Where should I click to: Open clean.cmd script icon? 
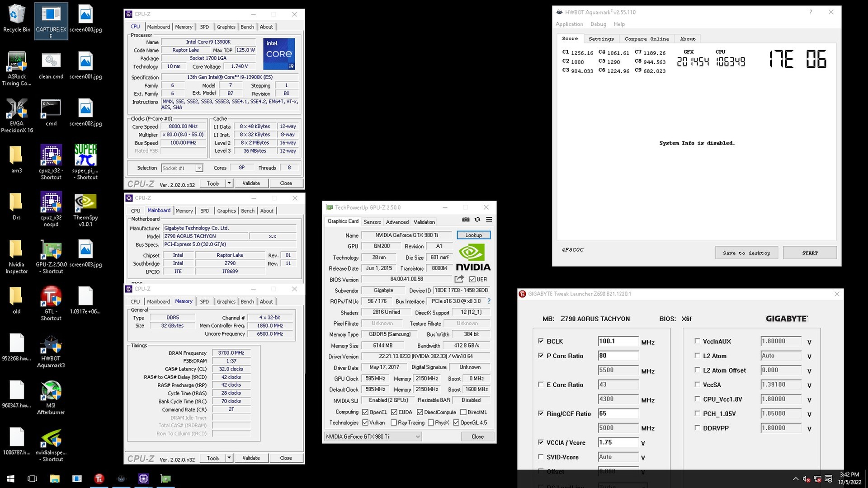[51, 66]
